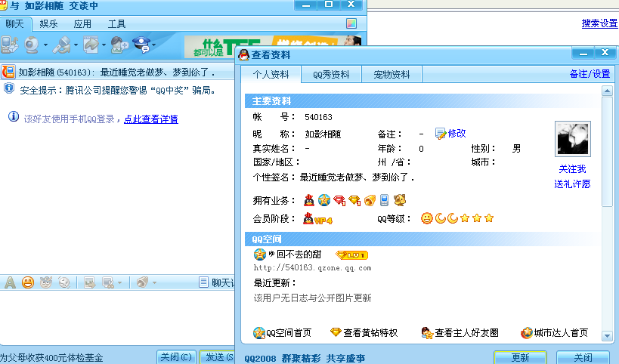Click the screen capture icon

point(108,282)
